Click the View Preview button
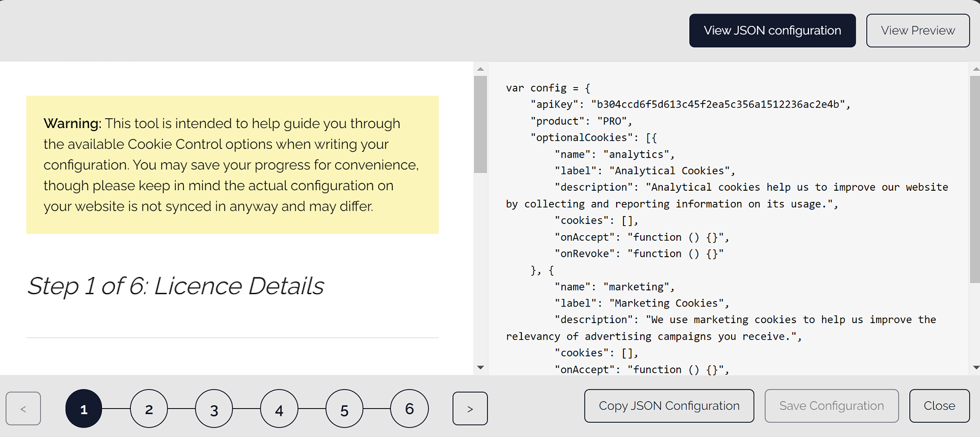Image resolution: width=980 pixels, height=437 pixels. pyautogui.click(x=918, y=31)
